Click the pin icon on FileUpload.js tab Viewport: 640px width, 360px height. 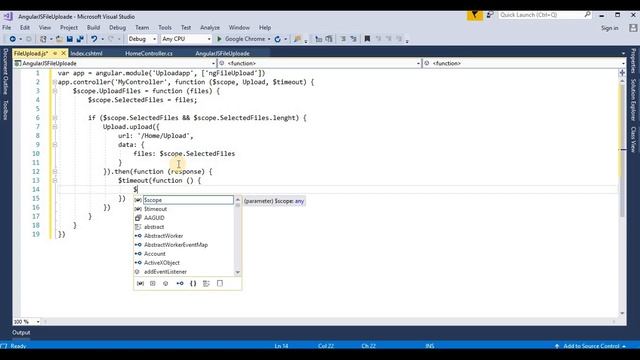pos(55,53)
